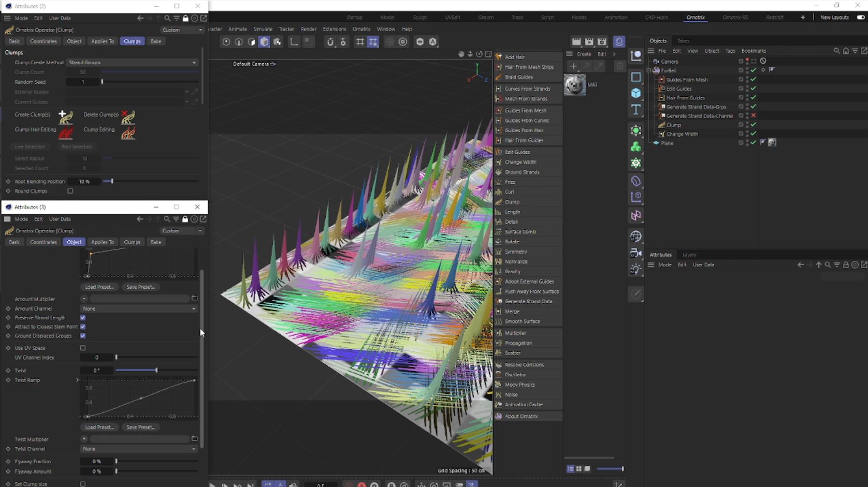Click Load Preset button under Twist Ramp
868x487 pixels.
coord(99,427)
